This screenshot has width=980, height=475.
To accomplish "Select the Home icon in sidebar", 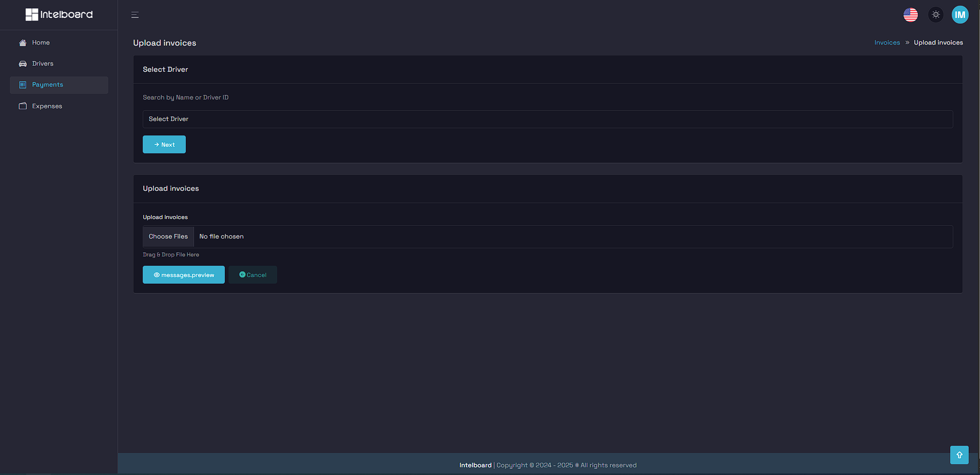I will click(x=23, y=43).
